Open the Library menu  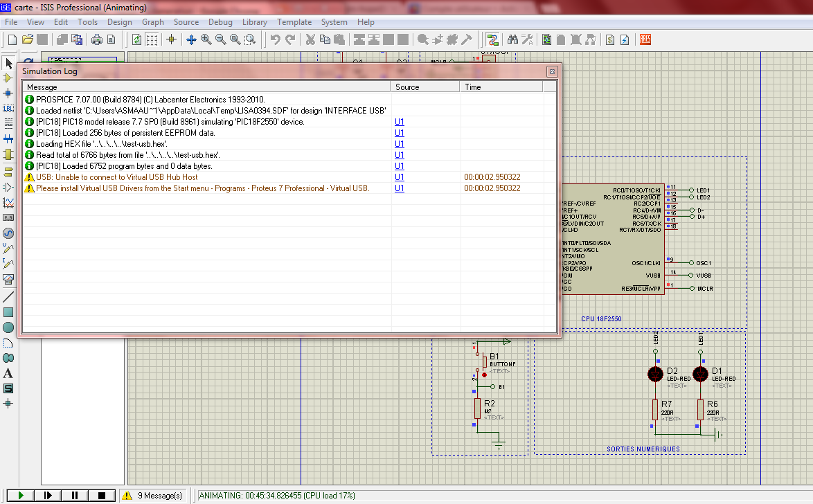click(255, 22)
